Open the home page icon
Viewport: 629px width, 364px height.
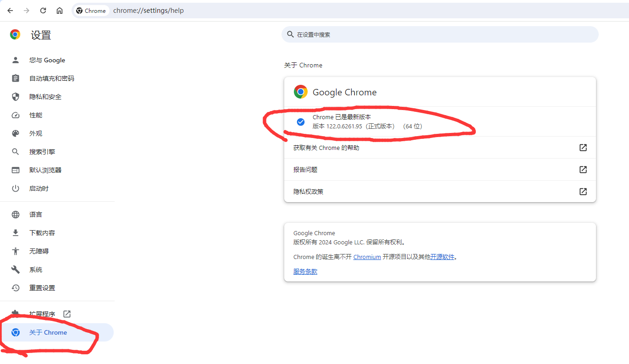point(60,11)
